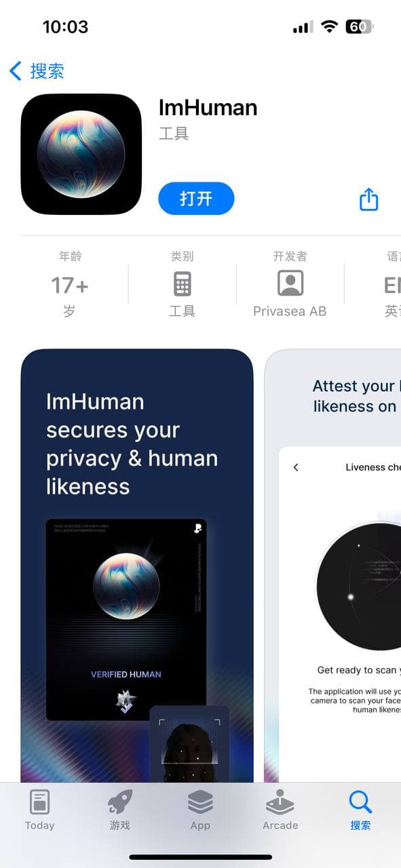Tap the battery indicator in status bar

click(359, 27)
